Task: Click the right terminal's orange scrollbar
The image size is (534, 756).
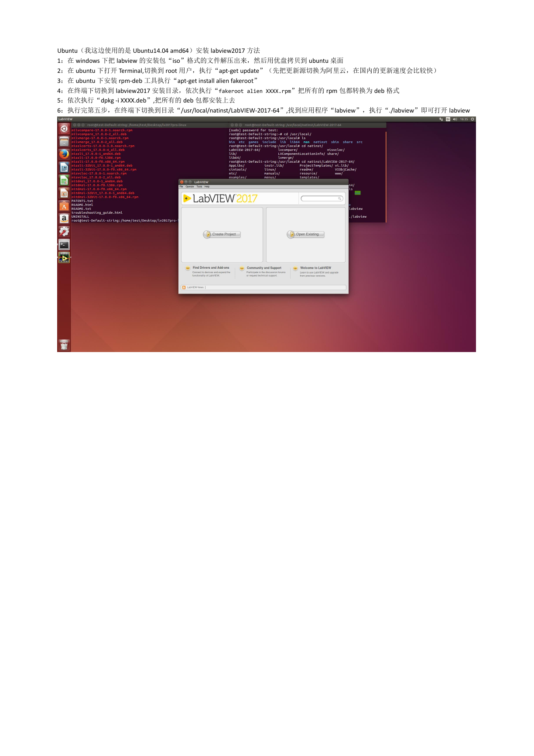Action: coord(386,176)
